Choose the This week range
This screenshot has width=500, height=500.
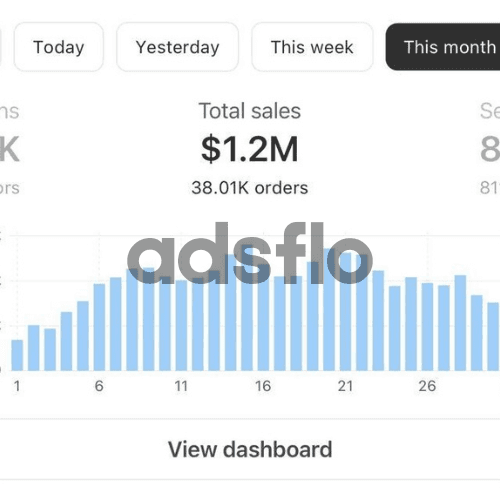(312, 47)
